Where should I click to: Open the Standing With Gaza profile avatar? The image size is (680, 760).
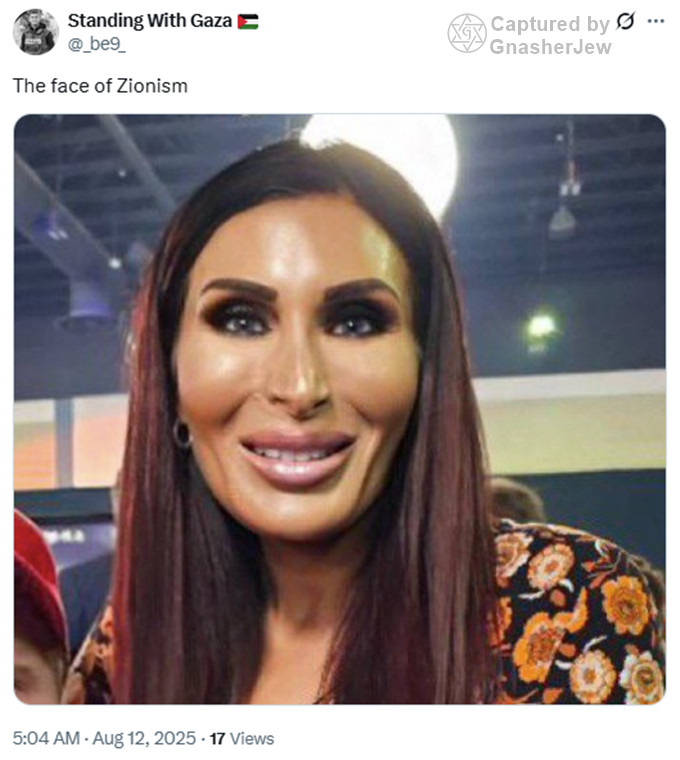[x=35, y=32]
